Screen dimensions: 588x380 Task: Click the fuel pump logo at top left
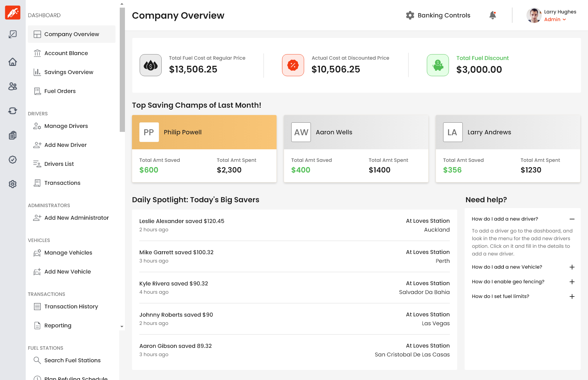click(x=13, y=13)
